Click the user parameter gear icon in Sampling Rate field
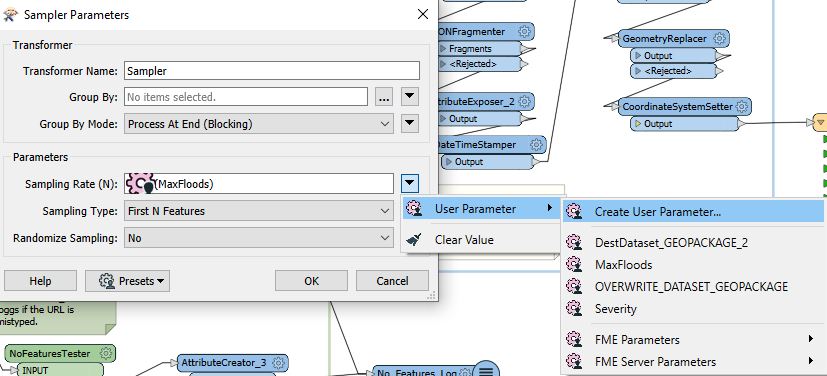The image size is (827, 376). [140, 183]
